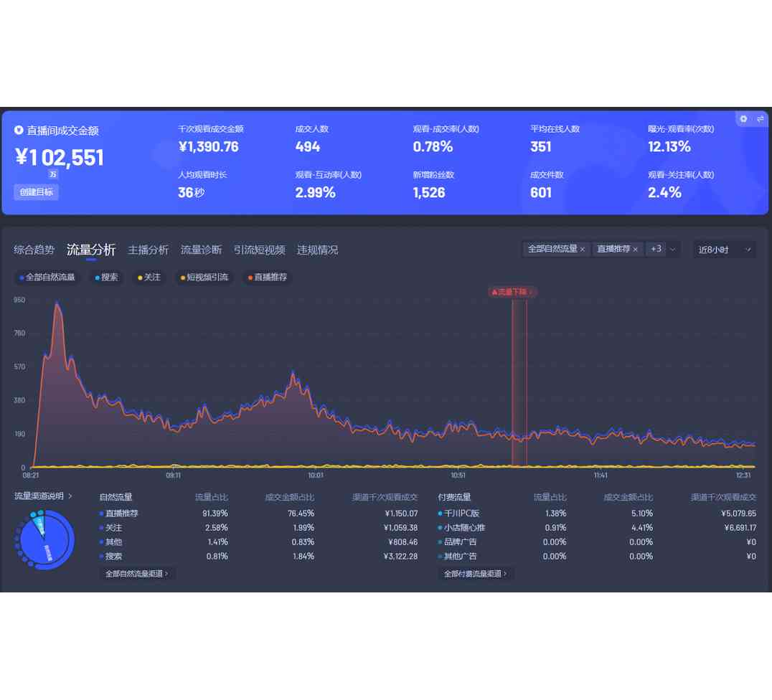Viewport: 772px width, 700px height.
Task: Click the 万 unit badge under the amount
Action: 53,174
